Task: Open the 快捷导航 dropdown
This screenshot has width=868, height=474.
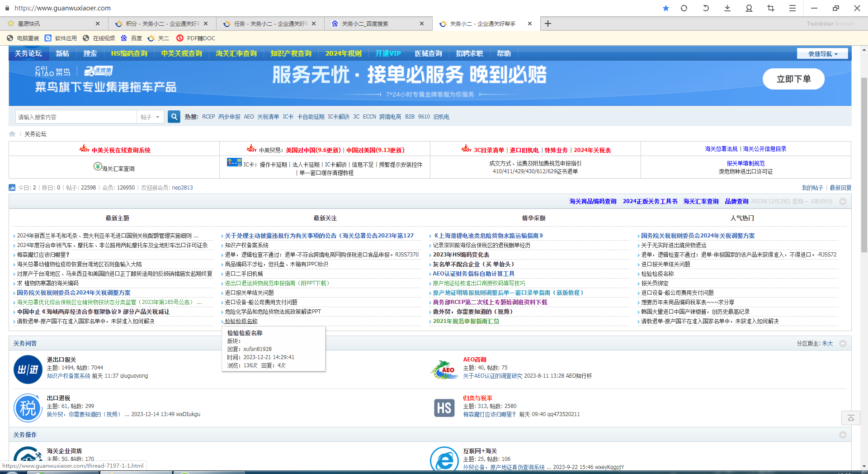Action: [822, 54]
